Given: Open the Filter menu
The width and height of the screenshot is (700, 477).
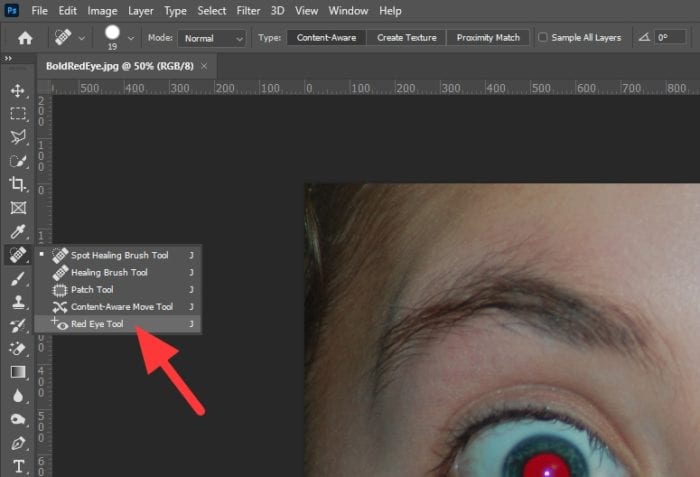Looking at the screenshot, I should [x=248, y=11].
